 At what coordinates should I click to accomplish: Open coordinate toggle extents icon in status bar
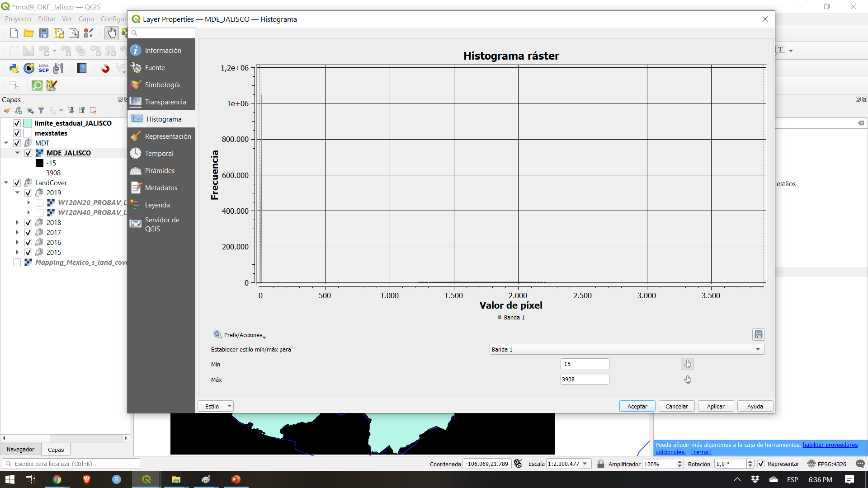[x=518, y=464]
